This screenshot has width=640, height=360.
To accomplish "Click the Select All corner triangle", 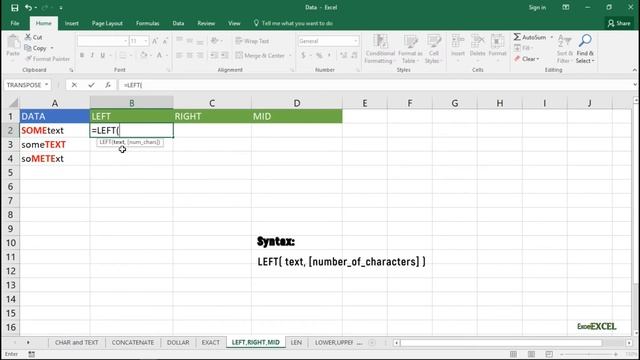I will (x=13, y=103).
